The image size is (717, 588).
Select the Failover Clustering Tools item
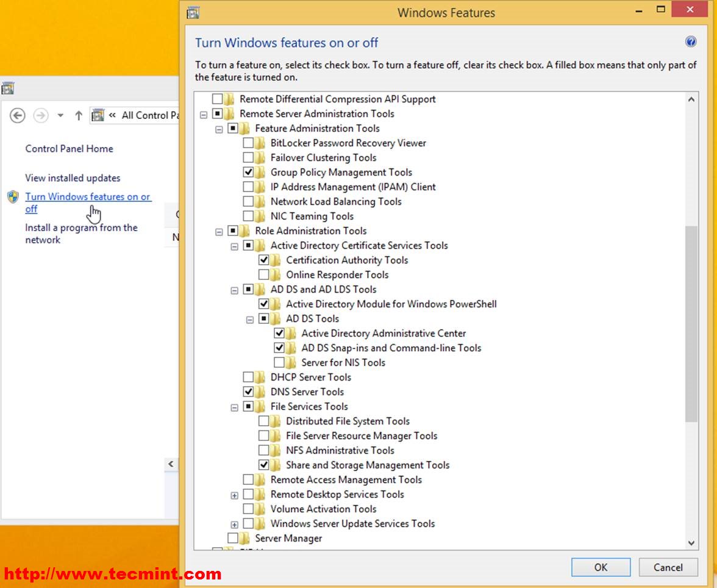(323, 157)
